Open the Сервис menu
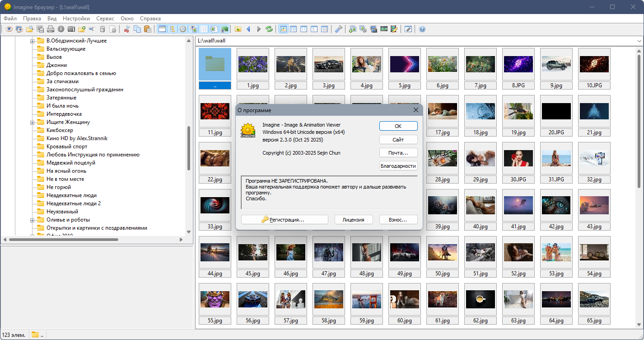644x340 pixels. [105, 19]
